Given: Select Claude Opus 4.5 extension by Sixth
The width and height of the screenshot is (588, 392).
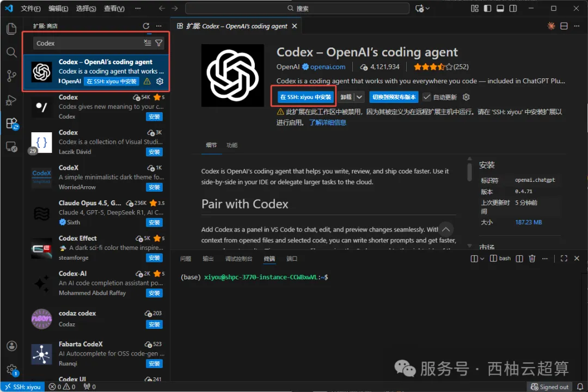Looking at the screenshot, I should tap(97, 213).
